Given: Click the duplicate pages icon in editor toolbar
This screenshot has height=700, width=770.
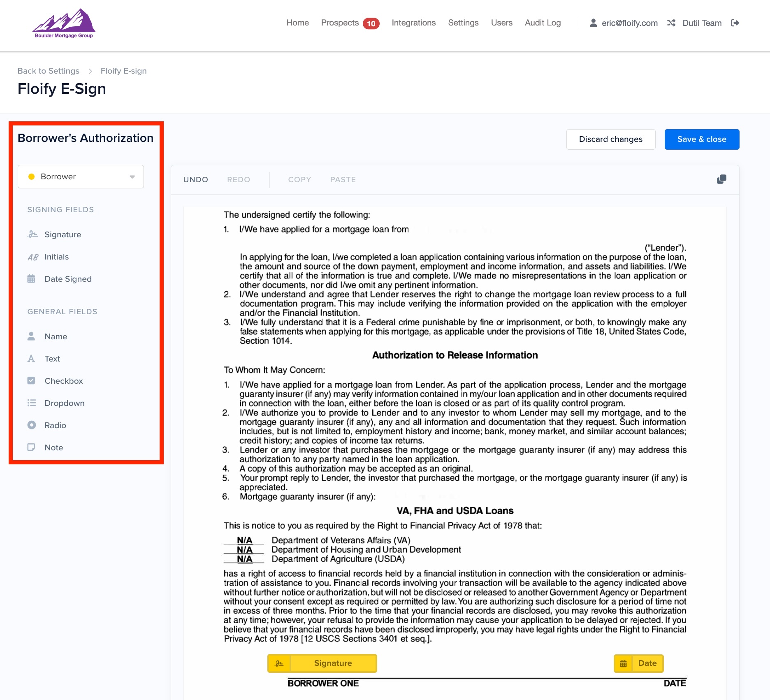Looking at the screenshot, I should click(721, 179).
